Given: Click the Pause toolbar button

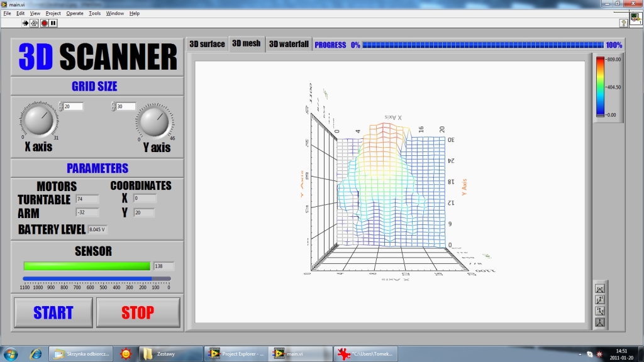Looking at the screenshot, I should click(x=53, y=23).
